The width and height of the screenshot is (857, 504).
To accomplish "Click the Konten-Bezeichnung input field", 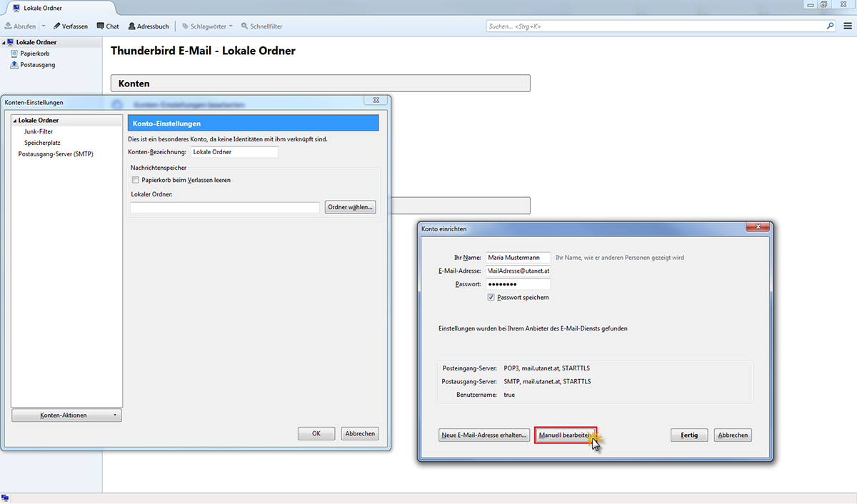I will pos(234,152).
